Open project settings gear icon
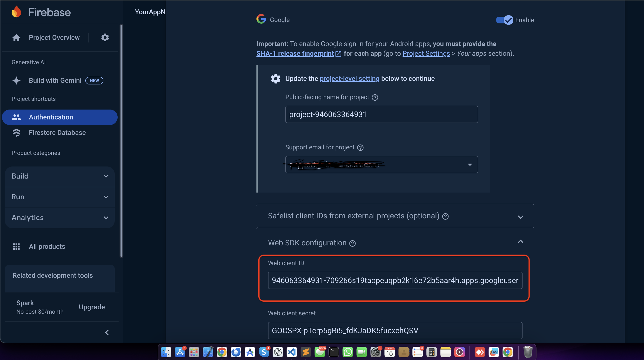Viewport: 644px width, 360px height. point(105,37)
